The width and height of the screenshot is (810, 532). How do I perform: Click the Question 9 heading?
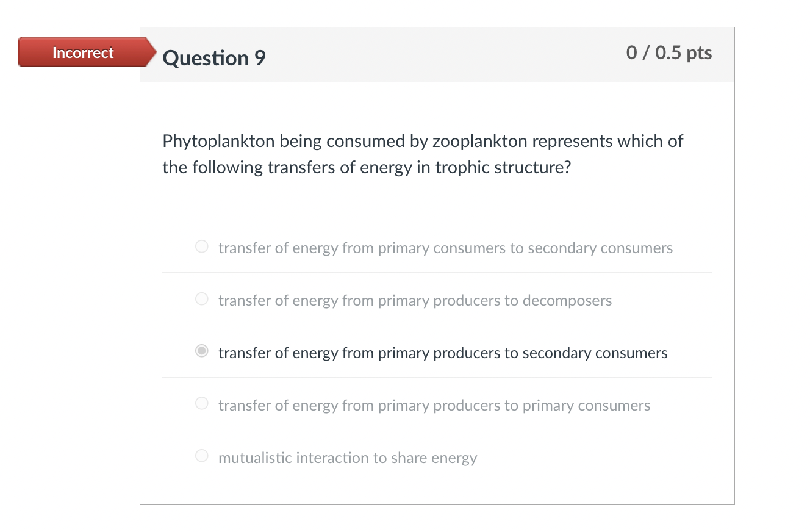pyautogui.click(x=214, y=58)
